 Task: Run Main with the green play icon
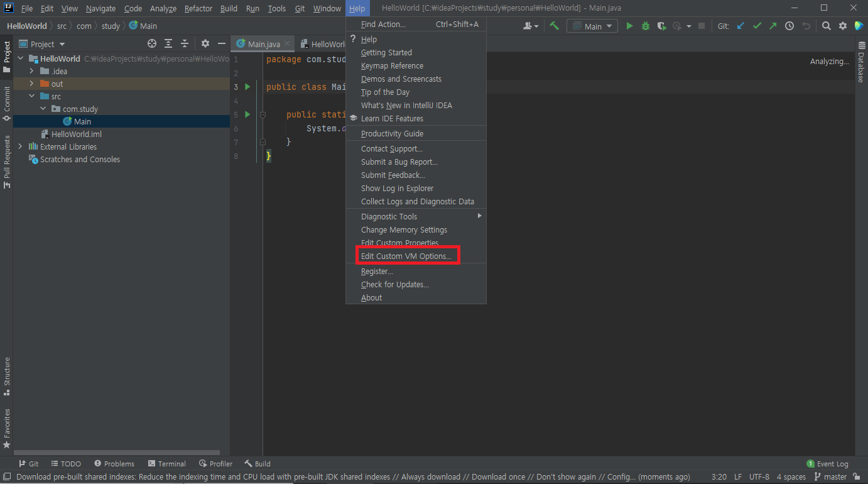(x=629, y=26)
